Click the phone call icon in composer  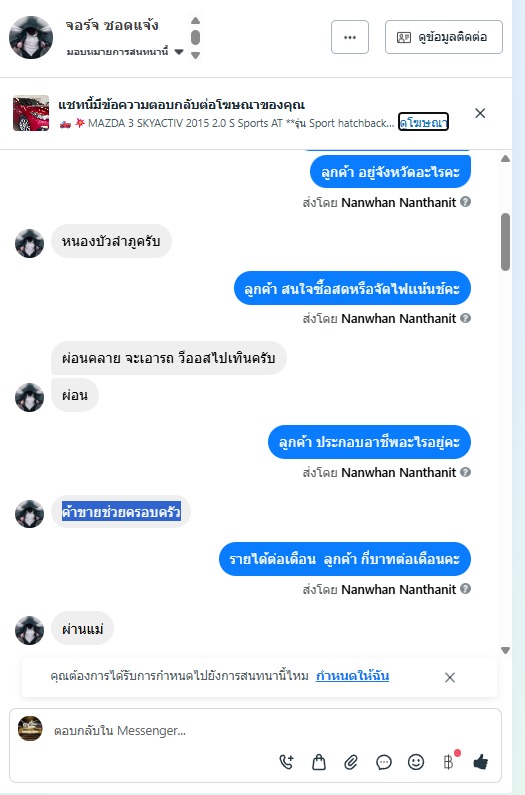pyautogui.click(x=287, y=762)
